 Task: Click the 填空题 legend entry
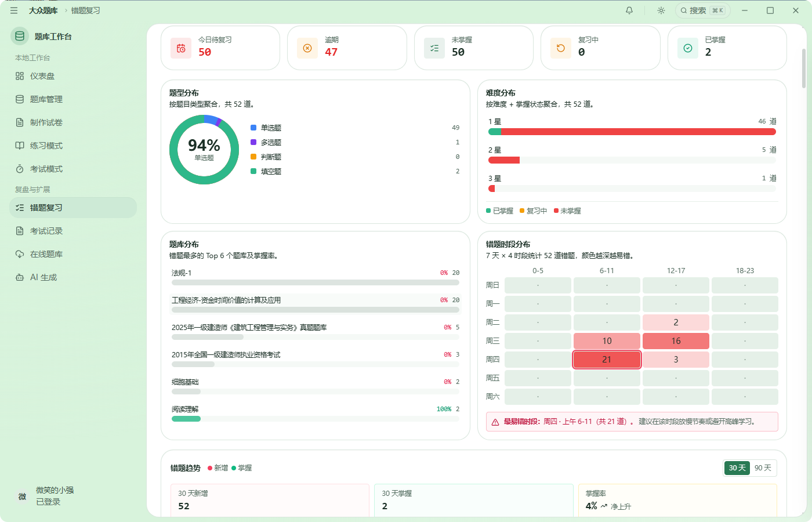click(x=355, y=171)
